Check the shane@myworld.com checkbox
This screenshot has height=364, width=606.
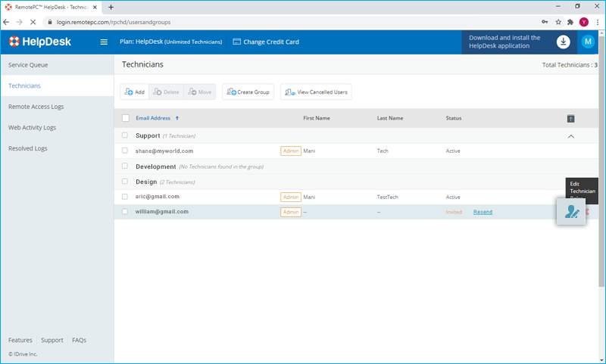[125, 151]
